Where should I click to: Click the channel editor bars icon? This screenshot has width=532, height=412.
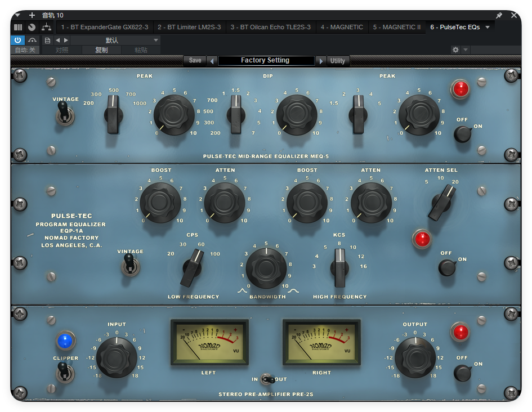pos(19,27)
